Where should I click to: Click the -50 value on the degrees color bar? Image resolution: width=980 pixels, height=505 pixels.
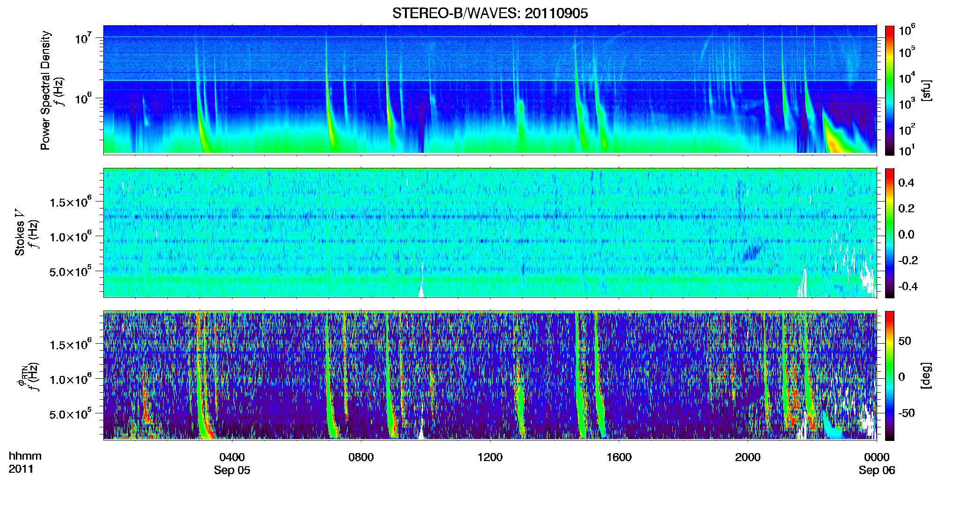[907, 413]
